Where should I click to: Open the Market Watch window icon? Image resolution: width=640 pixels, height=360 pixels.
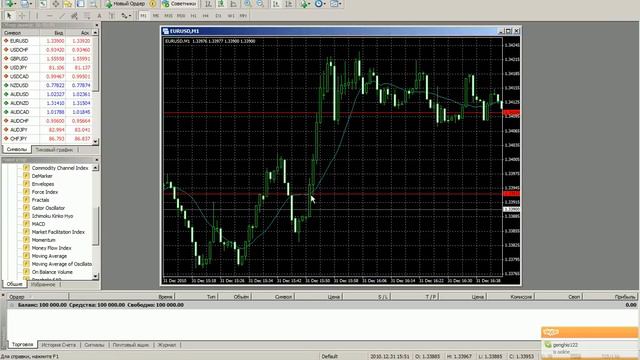(43, 4)
